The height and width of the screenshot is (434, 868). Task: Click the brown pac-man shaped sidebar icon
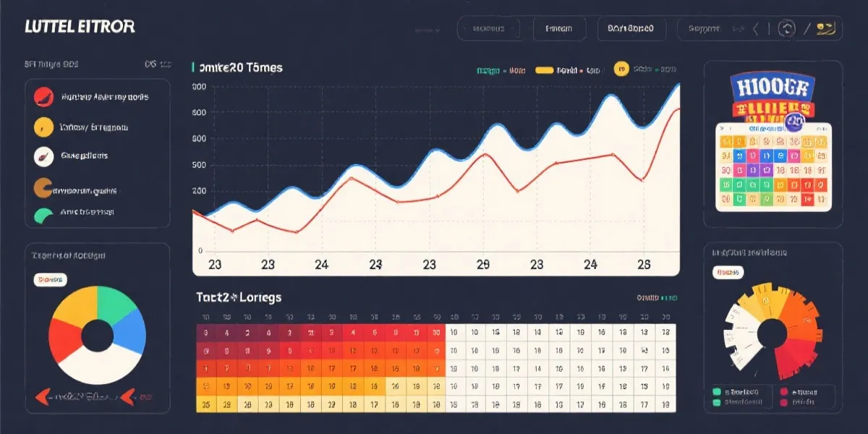[x=43, y=187]
